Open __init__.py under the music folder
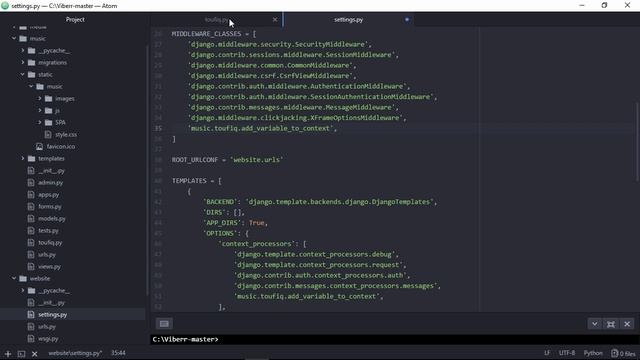This screenshot has height=360, width=640. click(x=51, y=171)
